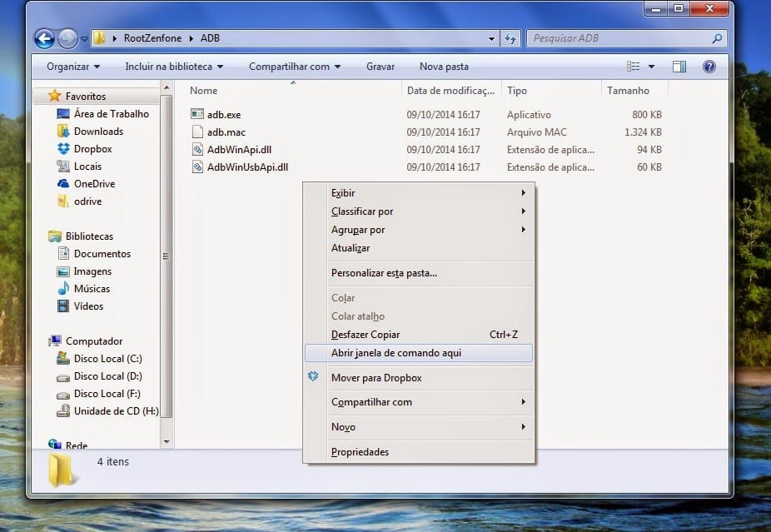Viewport: 771px width, 532px height.
Task: Open Unidade de CD (H:) drive
Action: click(x=115, y=411)
